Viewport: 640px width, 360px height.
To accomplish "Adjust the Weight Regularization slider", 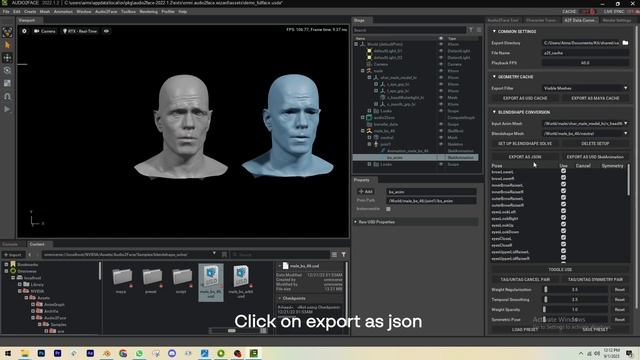I will [575, 289].
